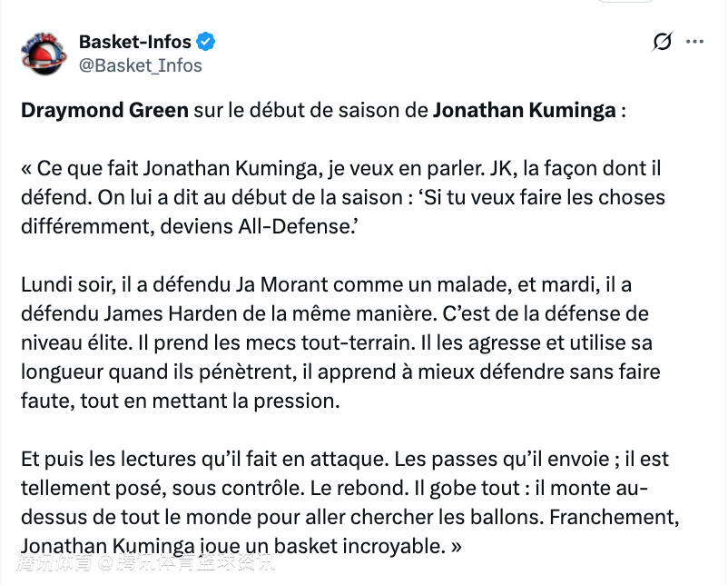Screen dimensions: 728x585
Task: Click bold Jonathan Kuminga in the headline
Action: (524, 112)
